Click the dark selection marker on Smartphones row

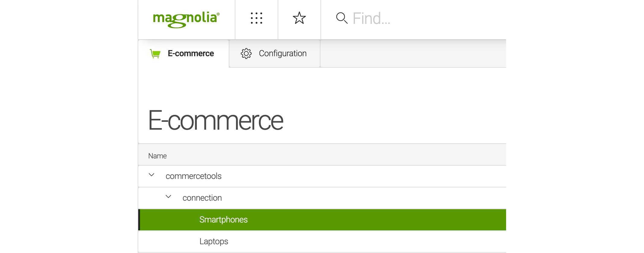pyautogui.click(x=139, y=219)
